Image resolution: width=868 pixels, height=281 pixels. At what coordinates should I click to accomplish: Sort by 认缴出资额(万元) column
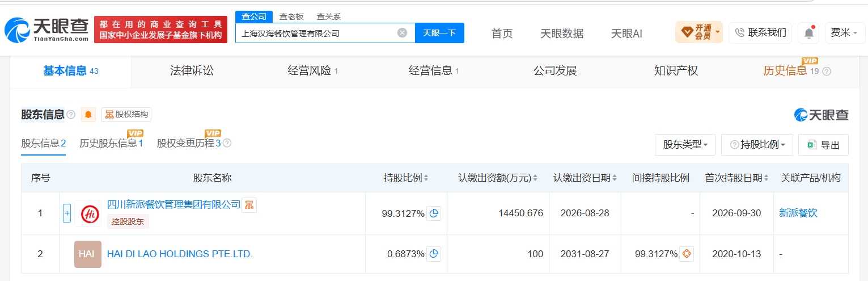(535, 178)
